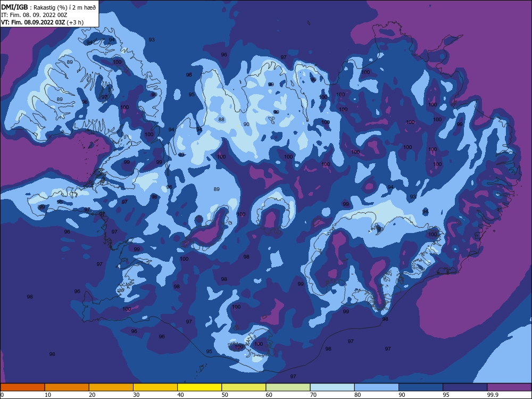This screenshot has width=532, height=399.
Task: Select the 'VT: Fim. 08.09.2022 03Z (+3 h)' line
Action: [43, 22]
